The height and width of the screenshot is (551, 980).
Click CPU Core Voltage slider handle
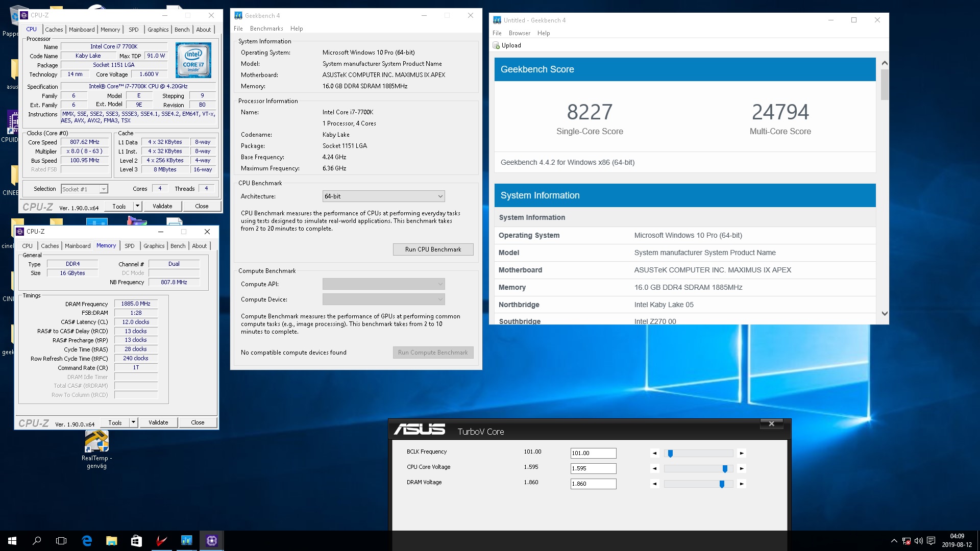click(725, 469)
